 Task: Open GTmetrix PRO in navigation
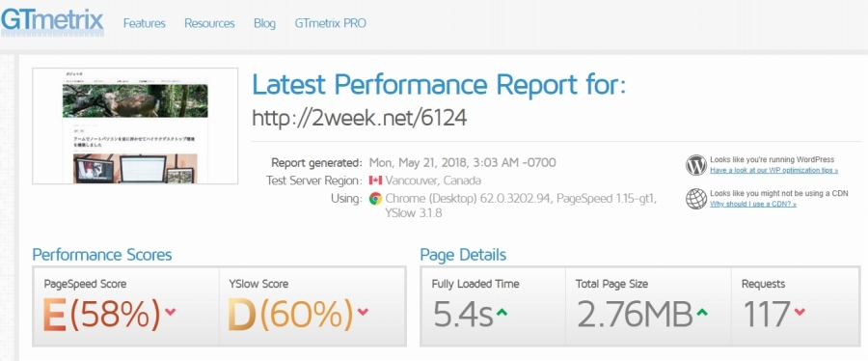[330, 23]
